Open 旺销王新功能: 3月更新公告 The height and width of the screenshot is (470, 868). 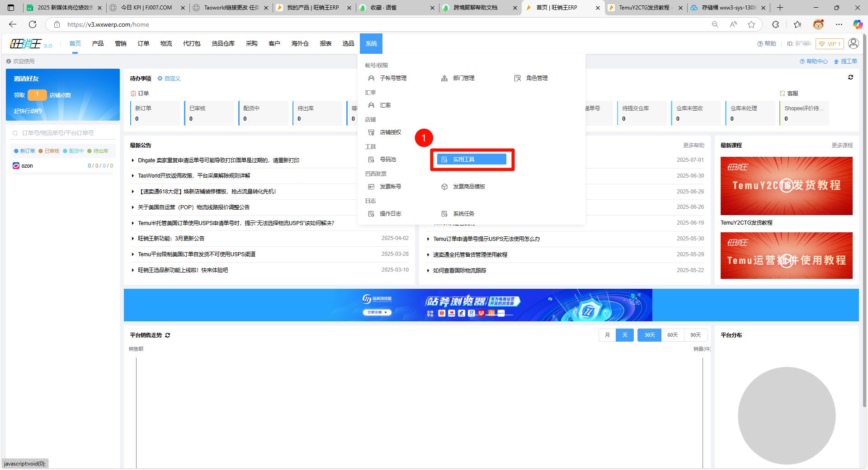point(171,239)
